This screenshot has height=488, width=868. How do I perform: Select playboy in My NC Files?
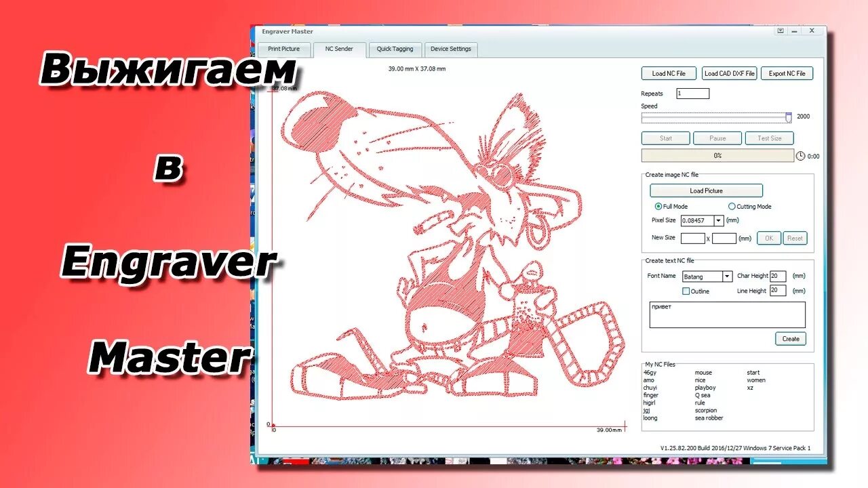pyautogui.click(x=705, y=388)
